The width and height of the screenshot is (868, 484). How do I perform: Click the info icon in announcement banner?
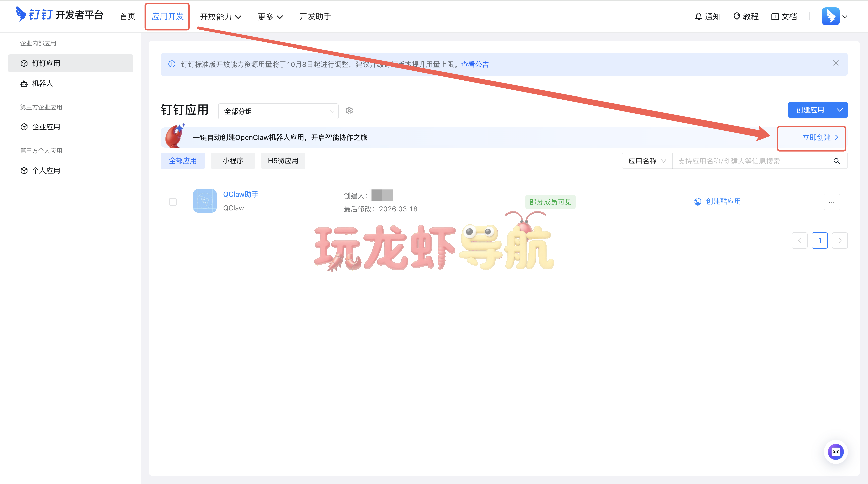point(172,64)
